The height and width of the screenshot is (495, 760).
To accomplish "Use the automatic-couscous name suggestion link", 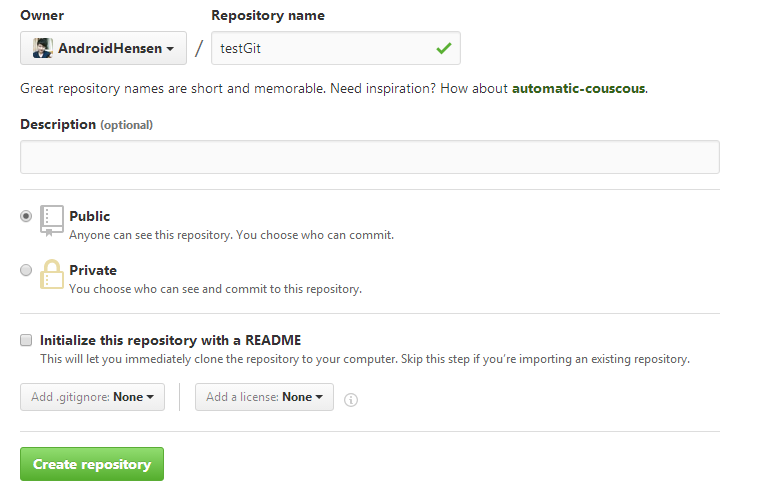I will coord(578,88).
